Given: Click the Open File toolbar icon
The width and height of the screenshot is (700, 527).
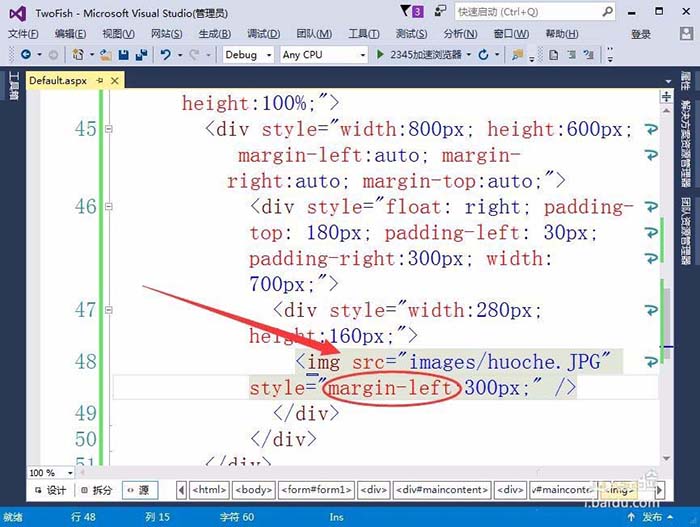Looking at the screenshot, I should 106,55.
